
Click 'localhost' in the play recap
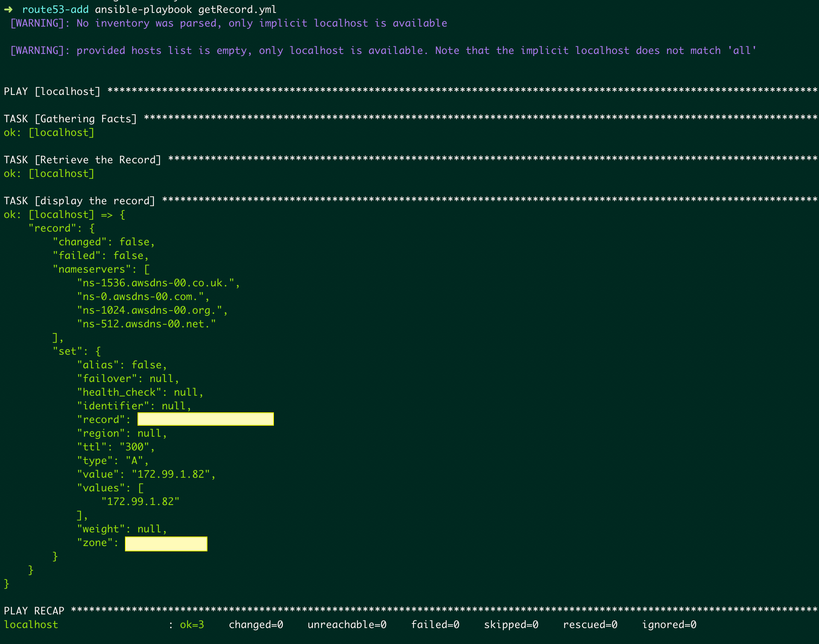click(31, 625)
